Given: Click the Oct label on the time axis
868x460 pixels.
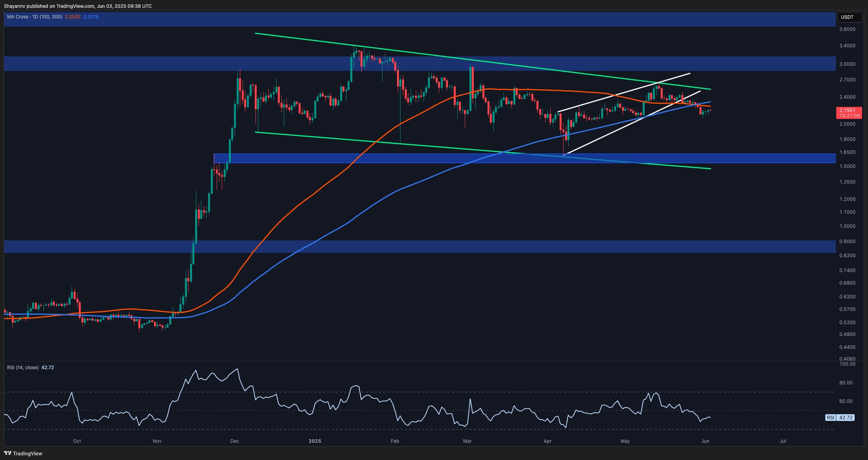Looking at the screenshot, I should pos(77,441).
